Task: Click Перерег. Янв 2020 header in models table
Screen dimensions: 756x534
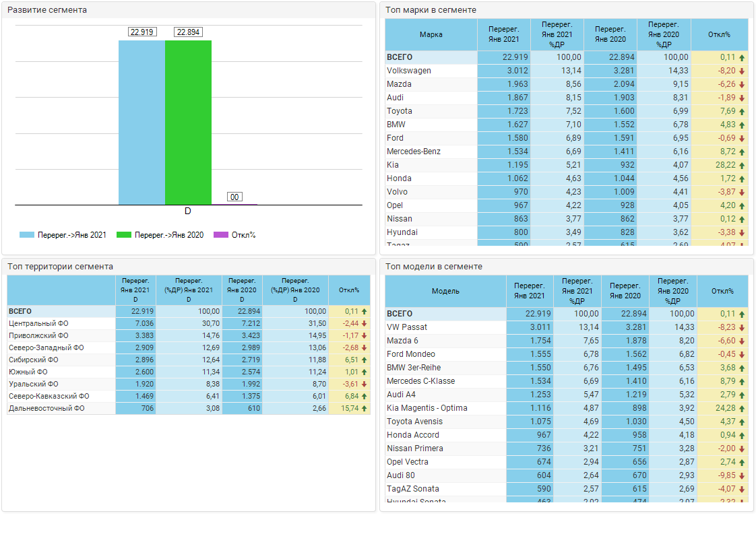Action: point(625,291)
